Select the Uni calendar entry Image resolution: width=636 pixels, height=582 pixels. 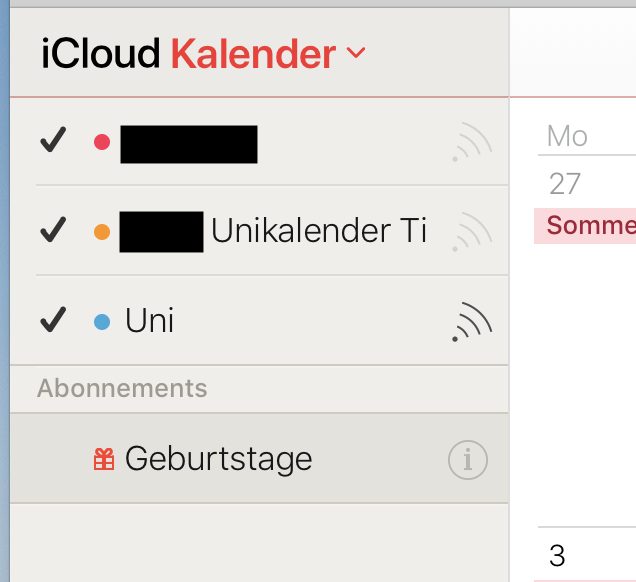point(149,321)
